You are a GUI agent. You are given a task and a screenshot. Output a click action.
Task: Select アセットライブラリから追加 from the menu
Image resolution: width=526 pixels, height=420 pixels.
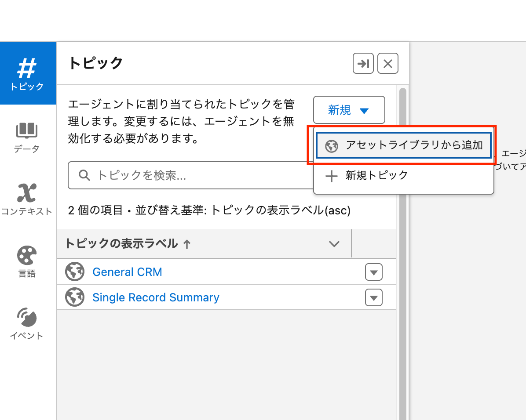point(404,145)
